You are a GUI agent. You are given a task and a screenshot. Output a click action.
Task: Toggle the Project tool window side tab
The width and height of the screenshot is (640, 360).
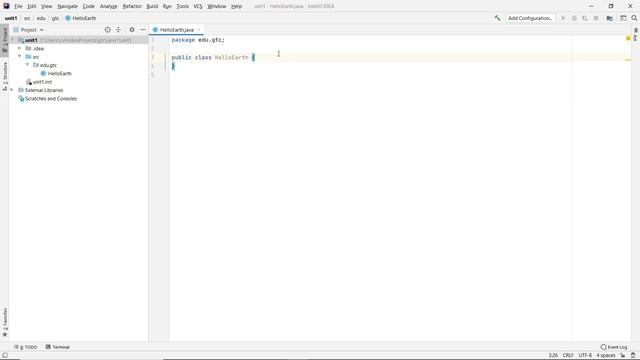click(4, 39)
